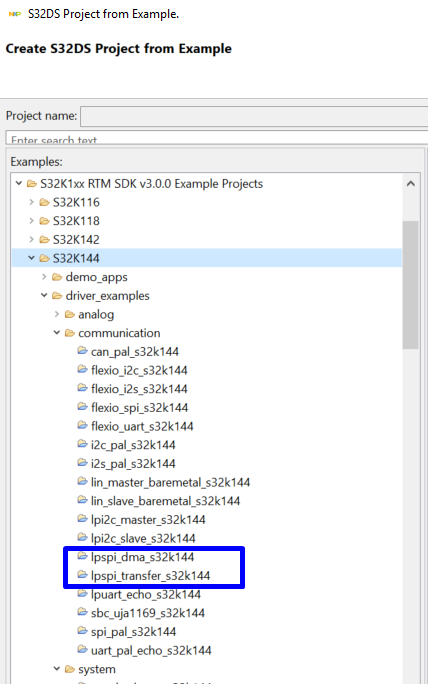
Task: Select the lin_master_baremetal_s32k144 example label
Action: point(170,482)
